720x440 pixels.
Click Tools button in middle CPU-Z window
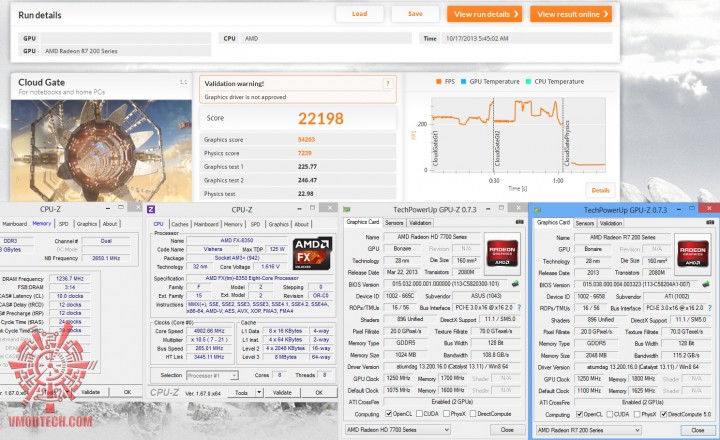click(x=241, y=392)
